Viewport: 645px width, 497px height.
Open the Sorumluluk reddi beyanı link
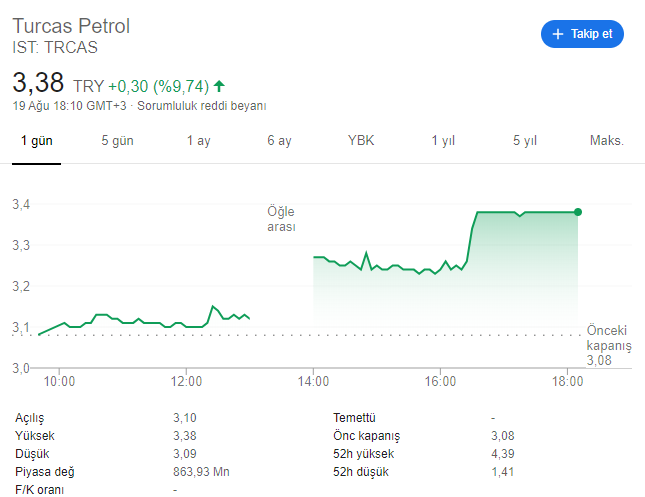click(202, 106)
